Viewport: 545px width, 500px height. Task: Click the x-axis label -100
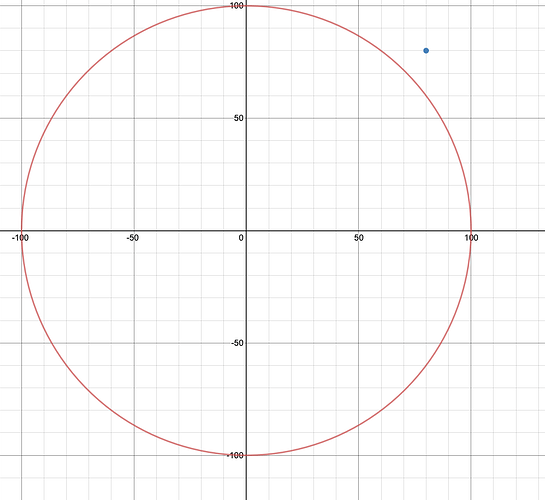tap(20, 238)
